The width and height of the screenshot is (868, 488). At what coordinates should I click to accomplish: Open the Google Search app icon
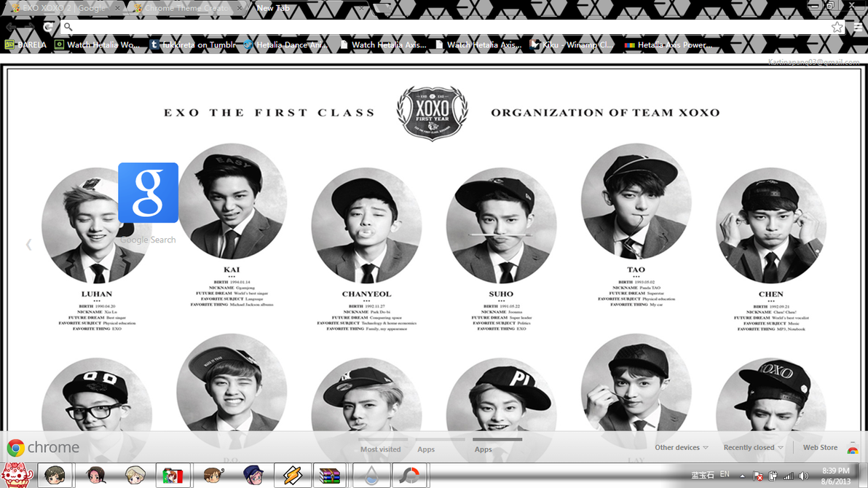tap(149, 193)
